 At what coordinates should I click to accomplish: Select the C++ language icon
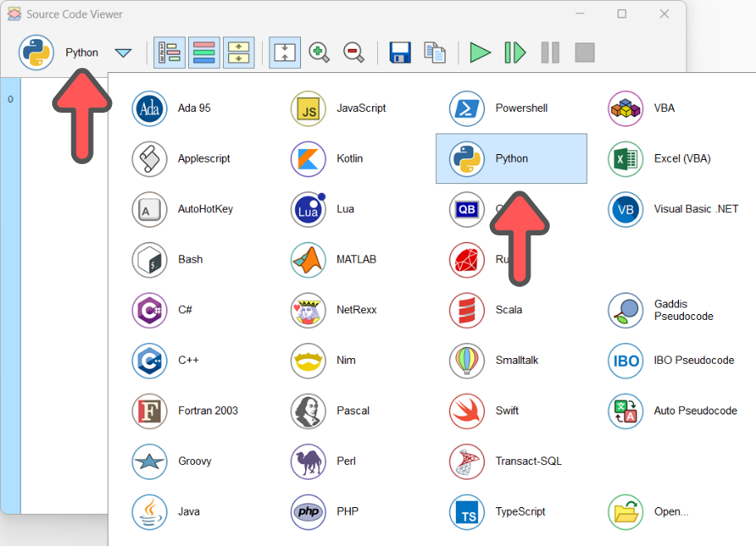coord(149,361)
